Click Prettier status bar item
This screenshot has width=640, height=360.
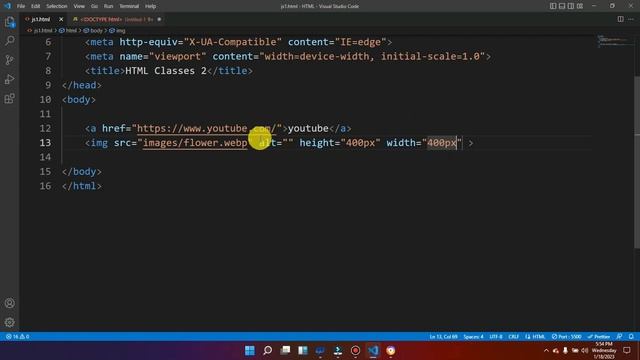click(x=599, y=337)
